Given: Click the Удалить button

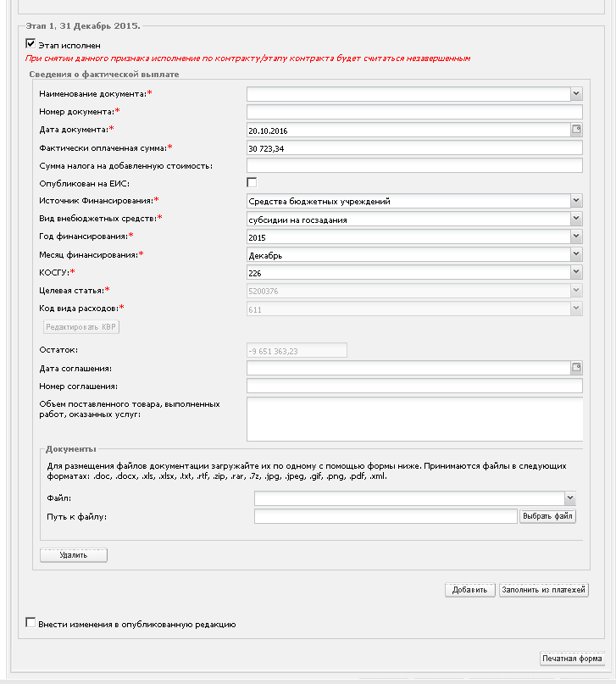Looking at the screenshot, I should pos(74,555).
